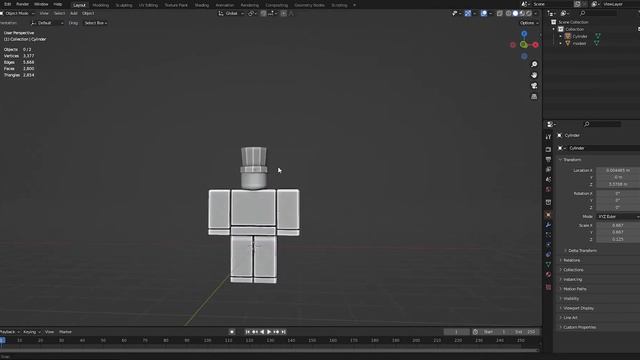
Task: Switch perspective/orthographic grid icon
Action: click(534, 96)
